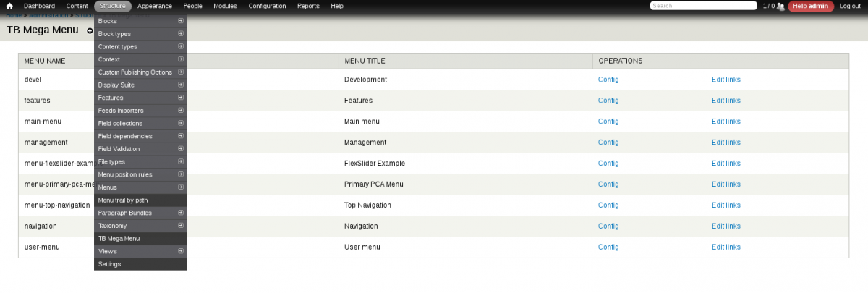Screen dimensions: 868x293
Task: Click the users icon beside 1 / 0
Action: pyautogui.click(x=780, y=6)
